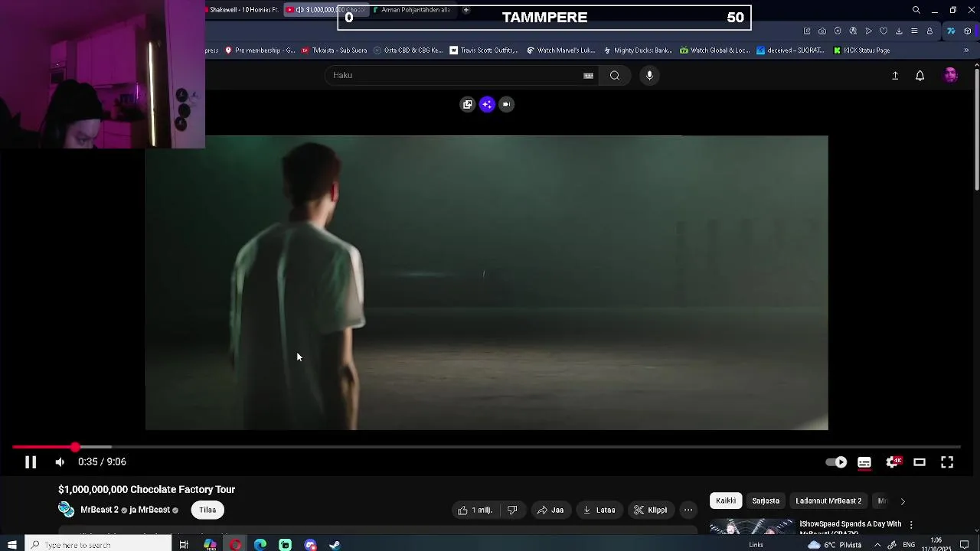Open KICK Status Page bookmark

coord(861,51)
